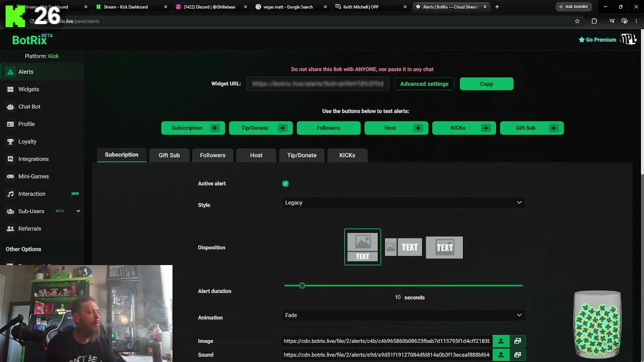Open the Animation dropdown showing Fade

click(404, 315)
